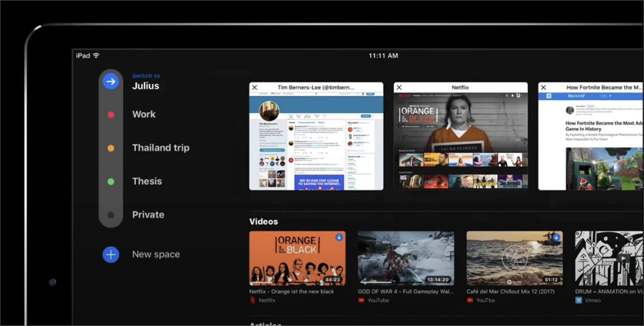Image resolution: width=644 pixels, height=326 pixels.
Task: Open the God of War 4 video thumbnail
Action: pyautogui.click(x=406, y=258)
